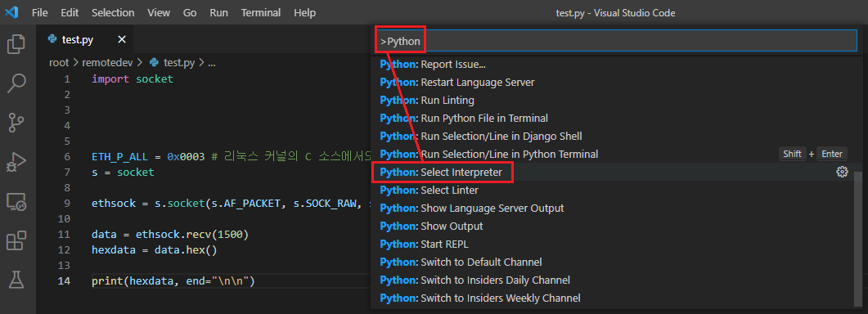Image resolution: width=868 pixels, height=314 pixels.
Task: Open the Remote Explorer view
Action: point(16,202)
